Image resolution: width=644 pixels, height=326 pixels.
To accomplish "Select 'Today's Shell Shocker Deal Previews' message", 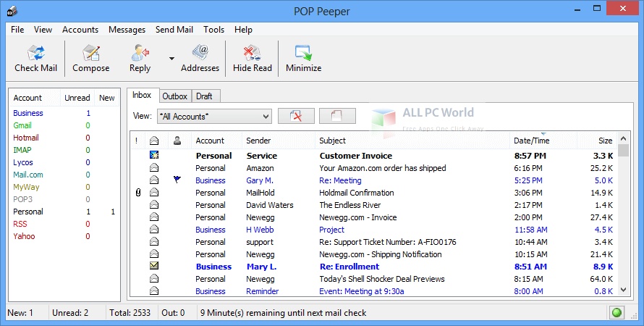I will pyautogui.click(x=382, y=279).
